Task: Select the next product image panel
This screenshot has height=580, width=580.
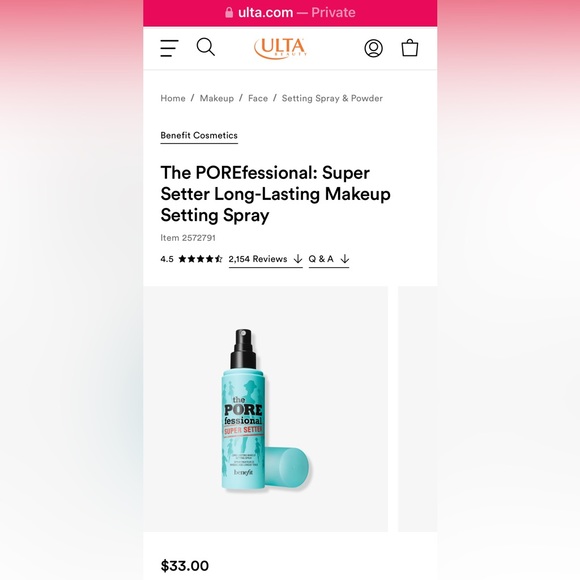Action: point(417,409)
